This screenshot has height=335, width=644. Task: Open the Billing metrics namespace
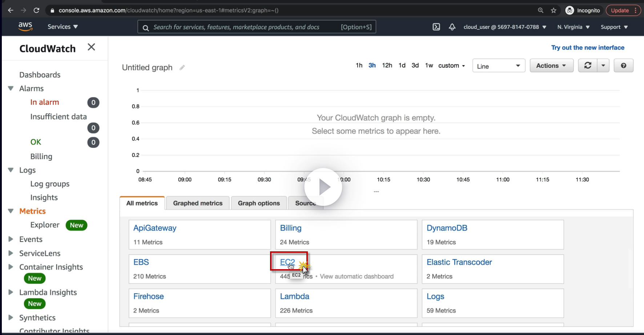tap(291, 228)
